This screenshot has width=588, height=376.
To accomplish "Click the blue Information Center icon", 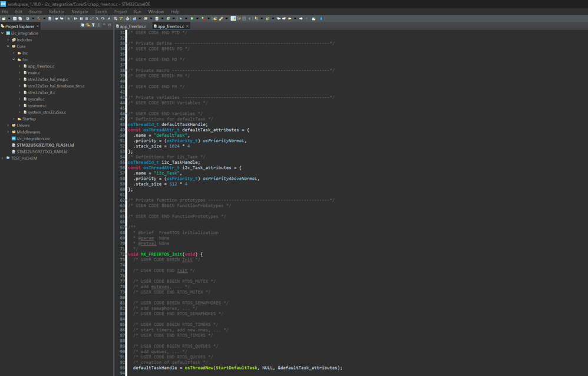I will (x=321, y=19).
